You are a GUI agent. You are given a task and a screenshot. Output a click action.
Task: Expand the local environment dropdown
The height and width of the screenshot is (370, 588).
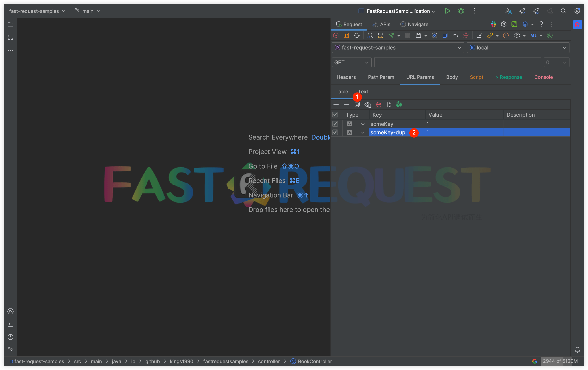518,48
